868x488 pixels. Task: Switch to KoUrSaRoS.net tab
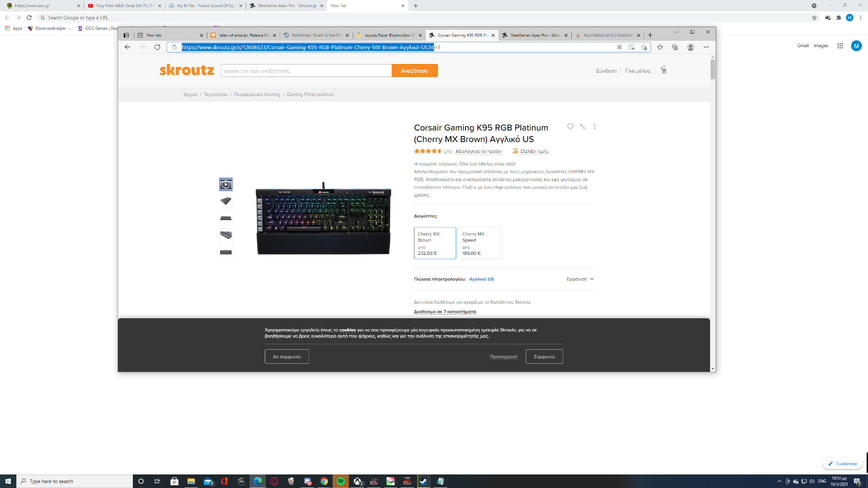(x=607, y=35)
